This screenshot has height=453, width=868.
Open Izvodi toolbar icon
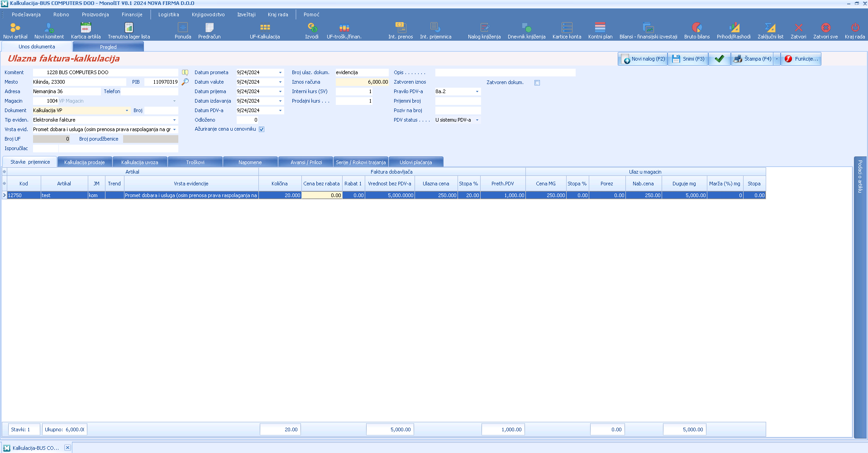312,31
